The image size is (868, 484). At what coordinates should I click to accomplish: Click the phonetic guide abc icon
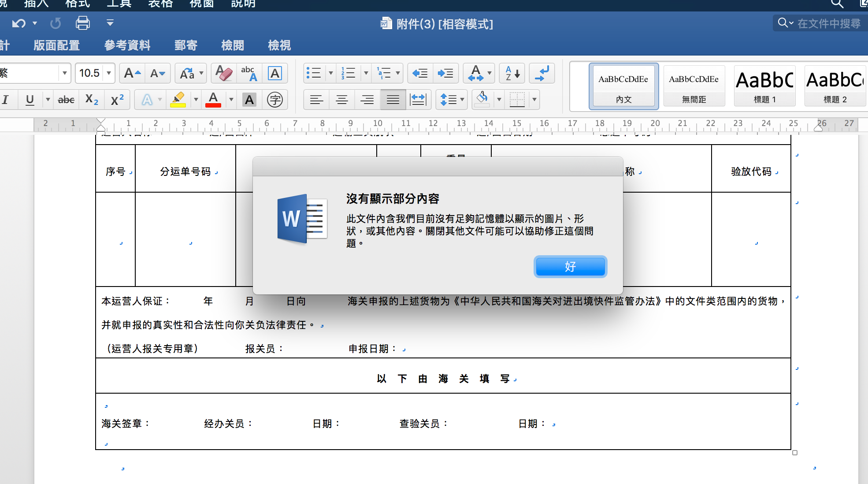[249, 73]
